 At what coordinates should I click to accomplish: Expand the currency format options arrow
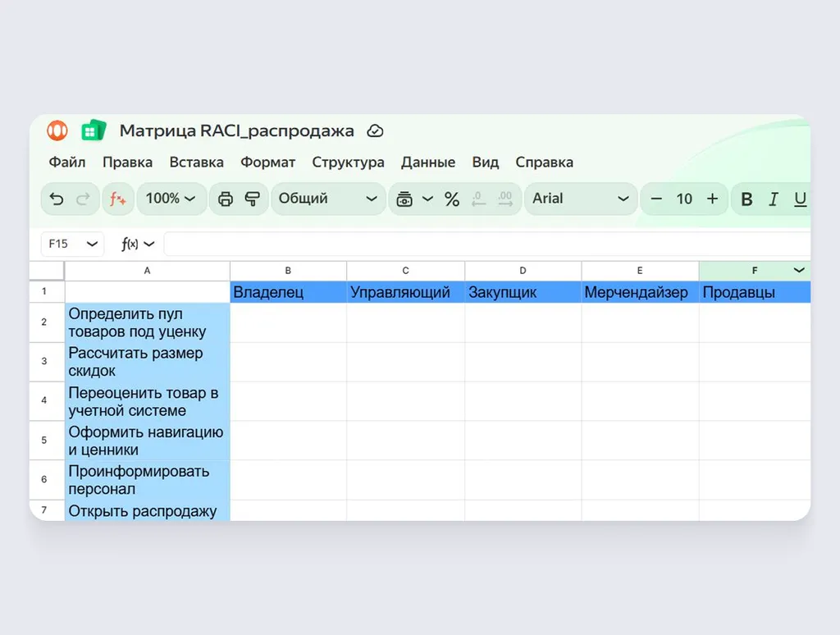pos(427,199)
